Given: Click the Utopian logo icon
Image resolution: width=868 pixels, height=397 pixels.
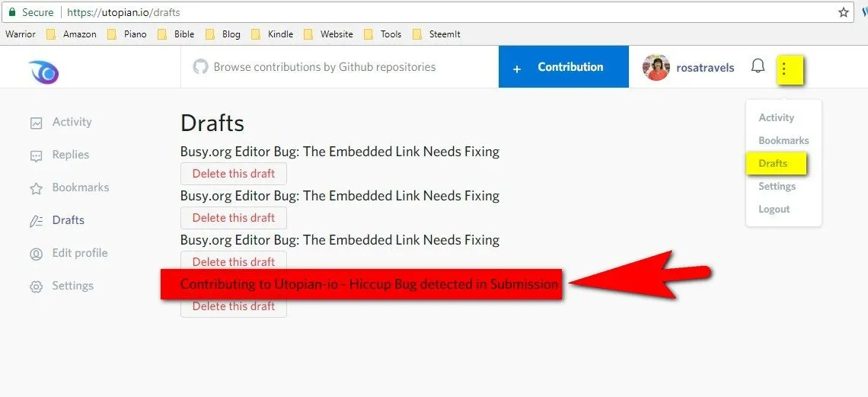Looking at the screenshot, I should 43,72.
